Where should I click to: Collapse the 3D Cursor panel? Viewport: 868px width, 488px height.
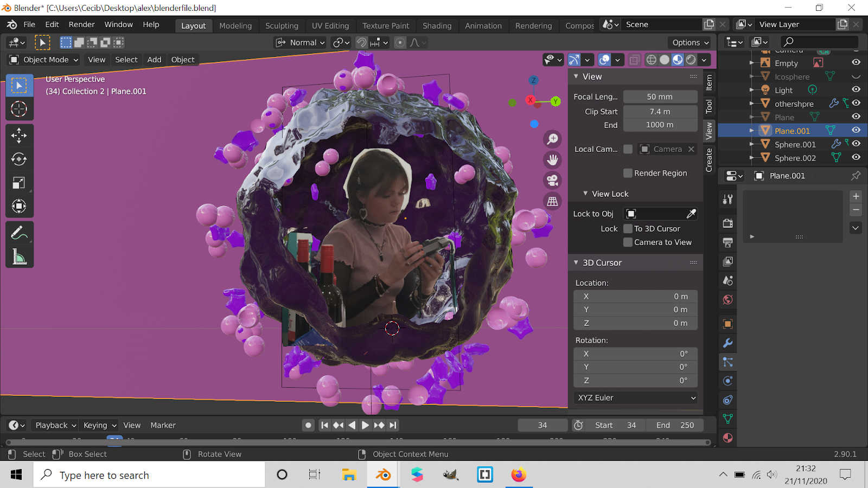coord(576,262)
